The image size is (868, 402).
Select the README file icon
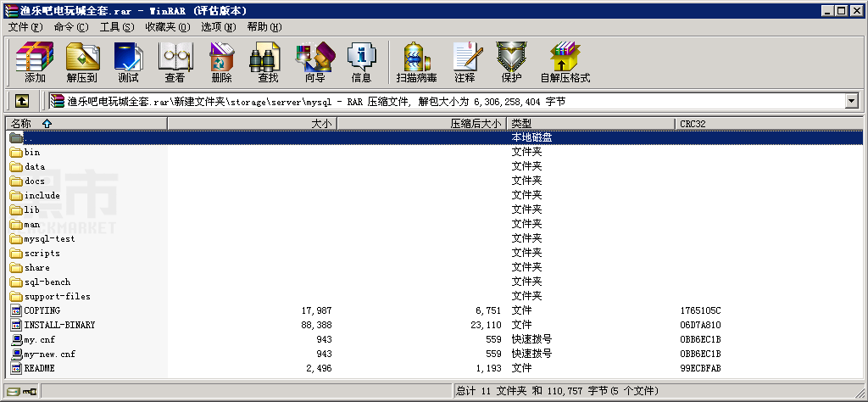16,368
